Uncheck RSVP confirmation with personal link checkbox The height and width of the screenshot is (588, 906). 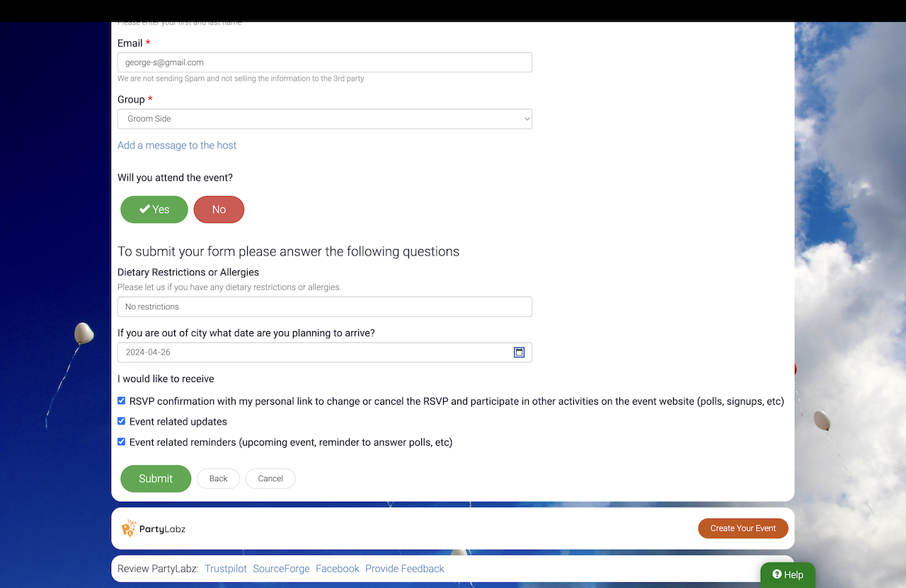click(x=122, y=401)
